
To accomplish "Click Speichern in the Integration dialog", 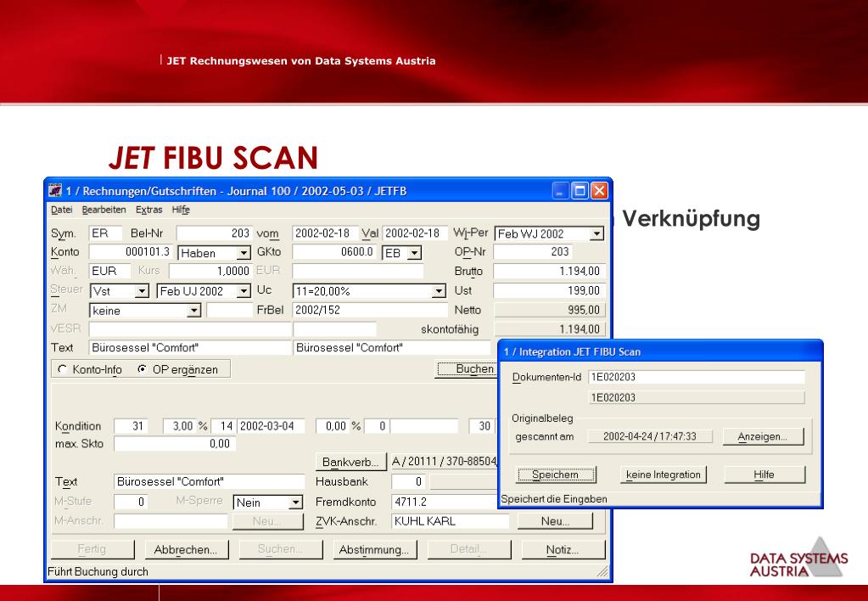I will tap(555, 475).
